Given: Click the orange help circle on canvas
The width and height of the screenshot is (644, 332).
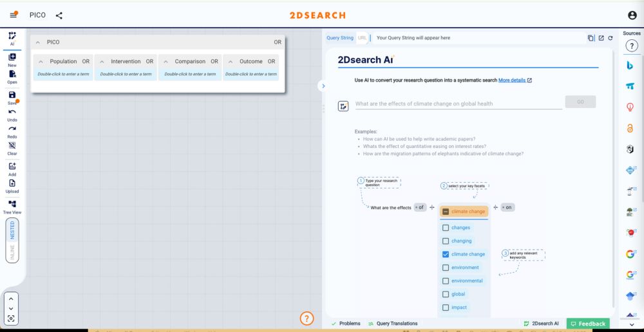Looking at the screenshot, I should [307, 318].
